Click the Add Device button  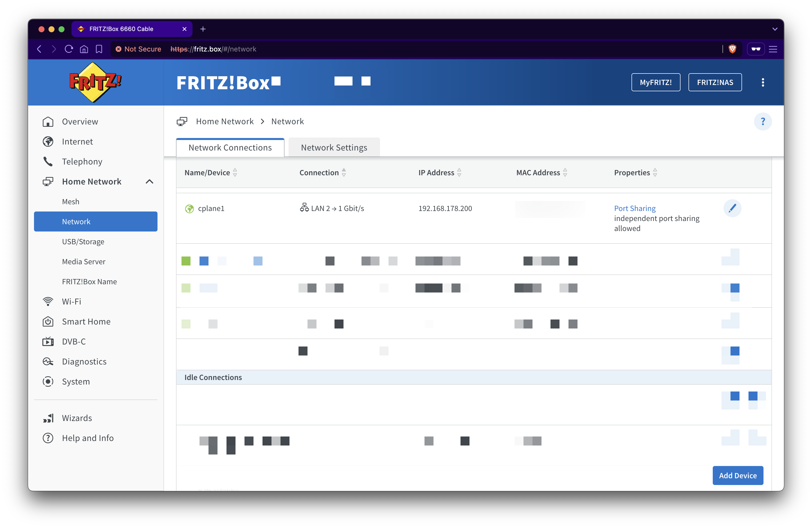[737, 475]
